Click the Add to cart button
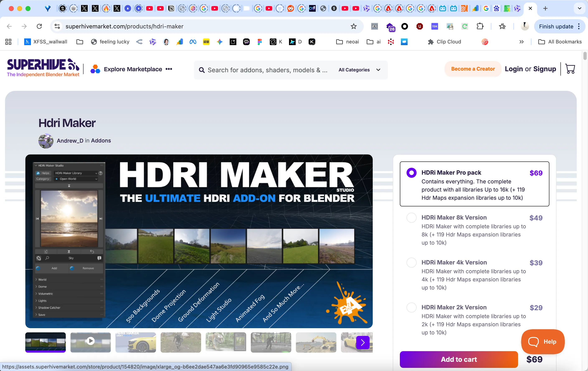 (x=459, y=359)
